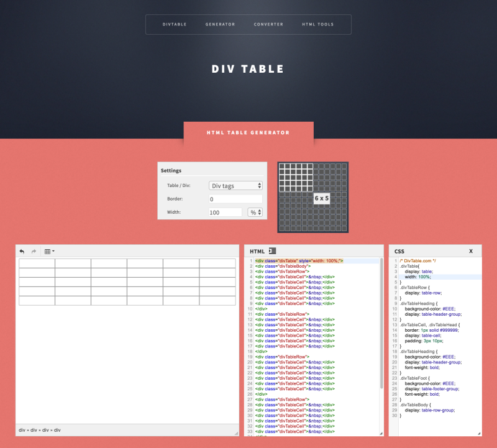Open the CONVERTER navigation item
This screenshot has height=448, width=497.
click(x=268, y=24)
